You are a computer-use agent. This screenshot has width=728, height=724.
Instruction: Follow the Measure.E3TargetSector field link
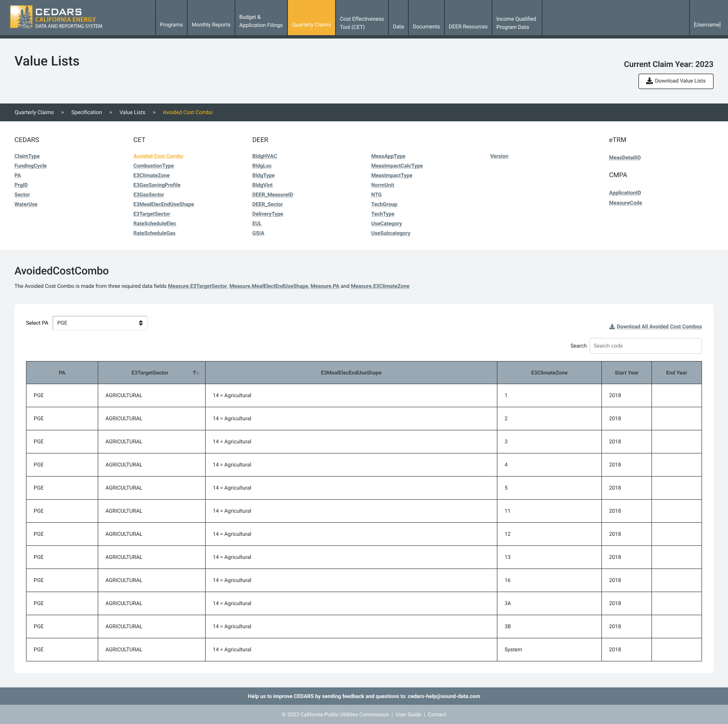[x=197, y=286]
